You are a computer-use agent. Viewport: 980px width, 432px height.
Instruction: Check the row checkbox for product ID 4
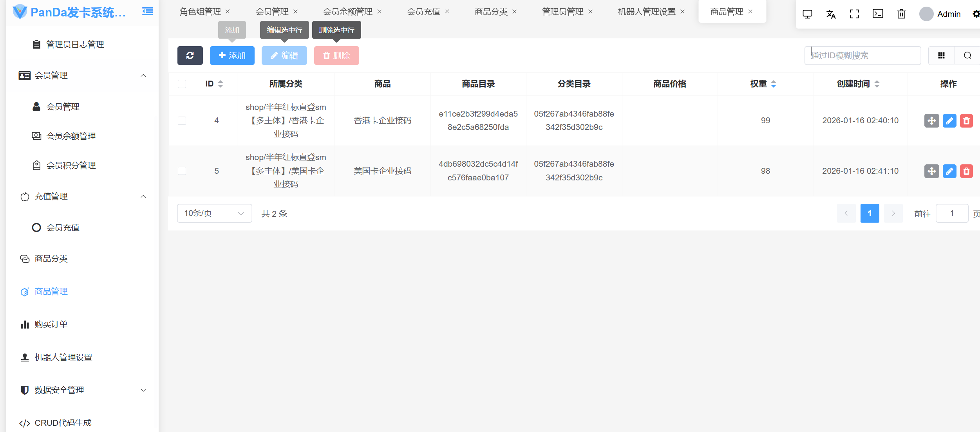[x=182, y=121]
